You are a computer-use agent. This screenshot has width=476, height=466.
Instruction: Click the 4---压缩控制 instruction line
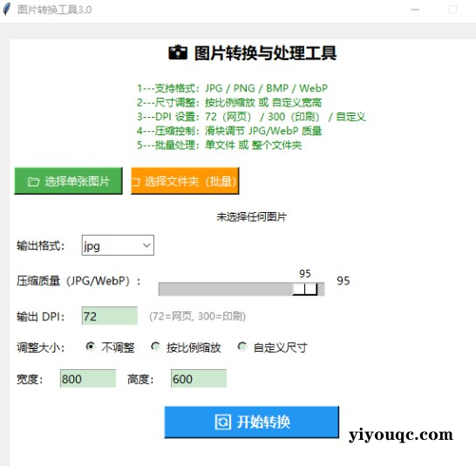tap(229, 131)
